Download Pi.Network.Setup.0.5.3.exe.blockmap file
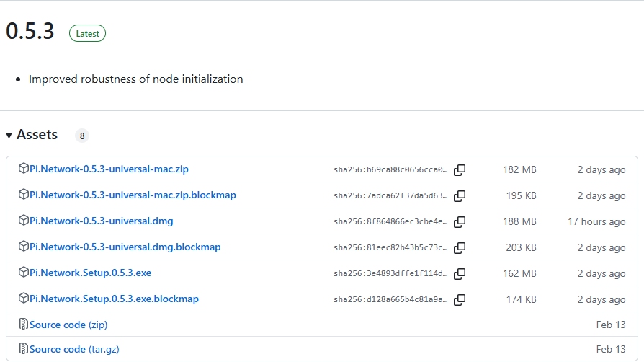This screenshot has height=362, width=644. click(114, 299)
